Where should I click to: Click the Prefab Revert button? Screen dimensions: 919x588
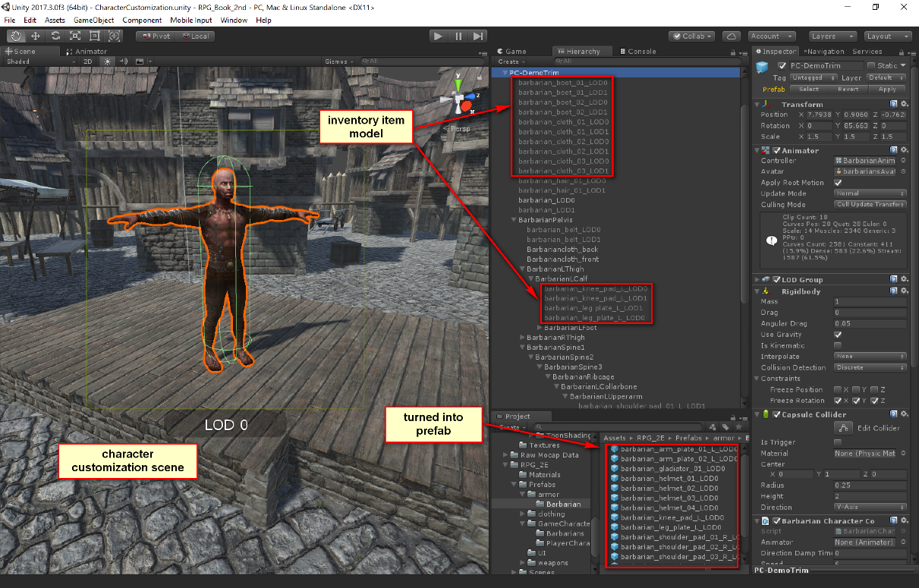tap(848, 89)
